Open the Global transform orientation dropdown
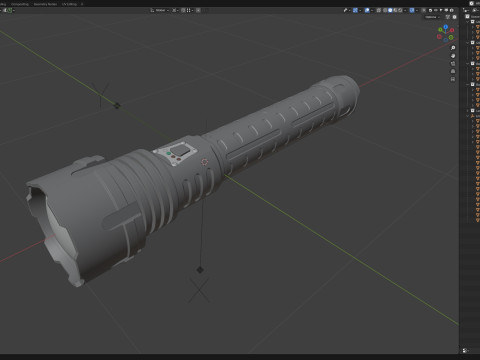This screenshot has height=360, width=480. point(159,10)
